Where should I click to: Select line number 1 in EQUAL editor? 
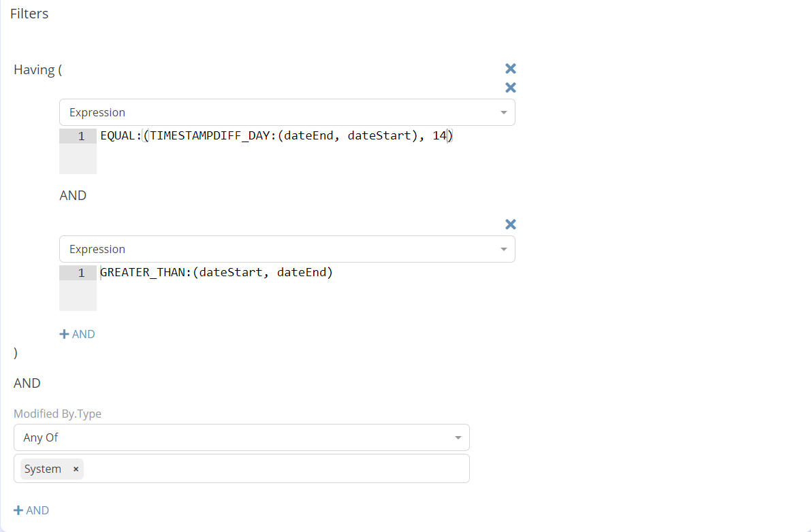81,136
